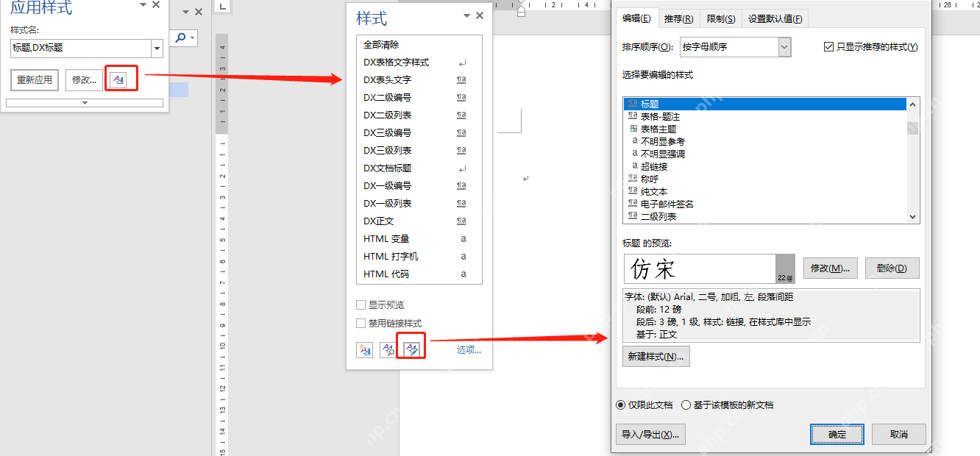Open Manage Styles icon in Styles panel
The width and height of the screenshot is (980, 456).
[412, 349]
